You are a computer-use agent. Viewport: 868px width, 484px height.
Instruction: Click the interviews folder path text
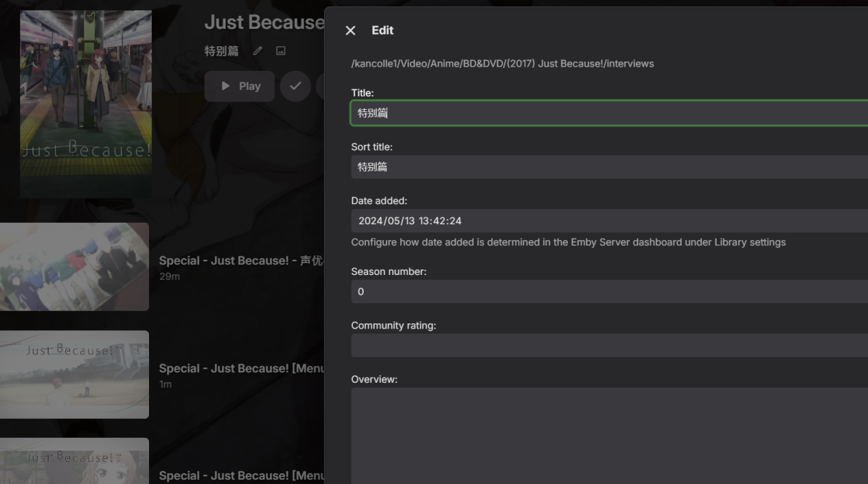tap(502, 64)
